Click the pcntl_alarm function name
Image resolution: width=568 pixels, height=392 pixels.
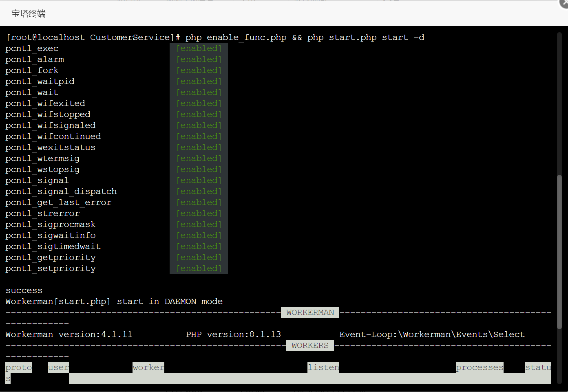pyautogui.click(x=35, y=59)
